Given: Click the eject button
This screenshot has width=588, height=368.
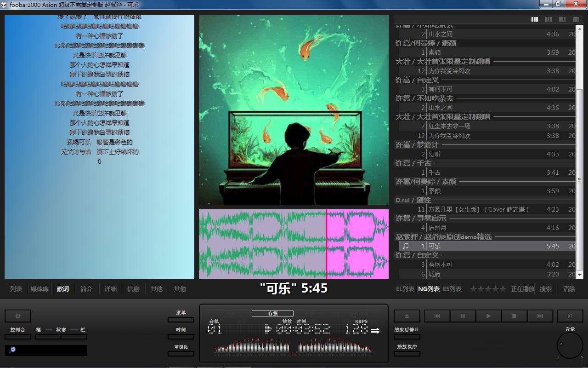Looking at the screenshot, I should (407, 316).
